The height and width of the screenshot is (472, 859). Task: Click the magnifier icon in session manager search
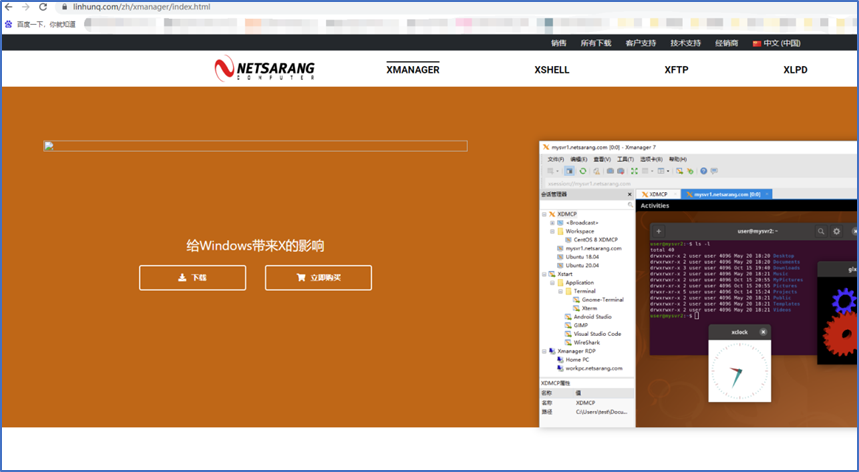click(630, 205)
